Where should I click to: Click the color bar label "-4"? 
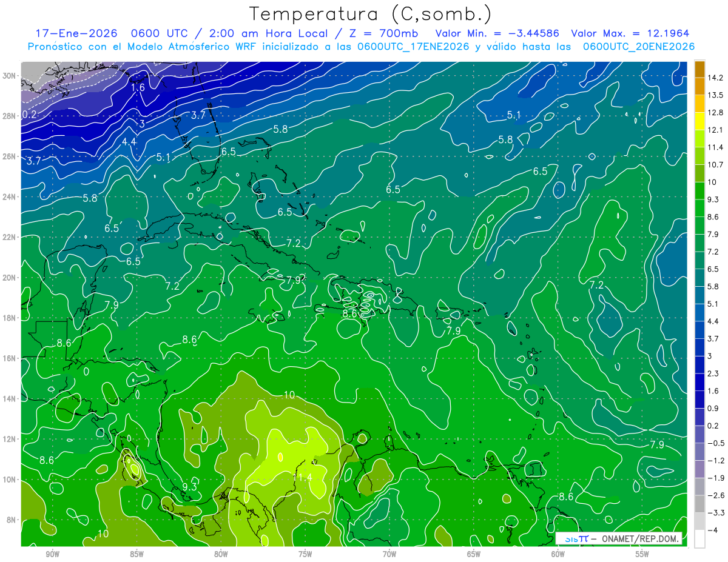click(x=712, y=530)
